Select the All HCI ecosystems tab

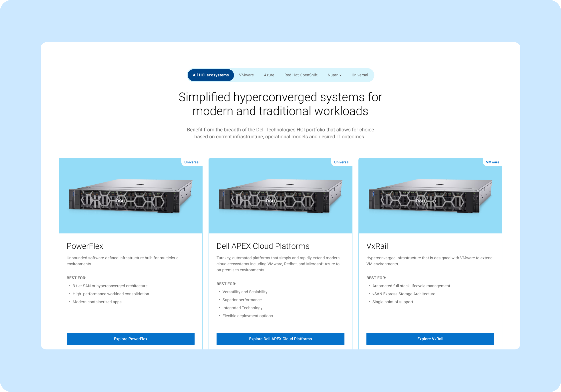pyautogui.click(x=211, y=75)
